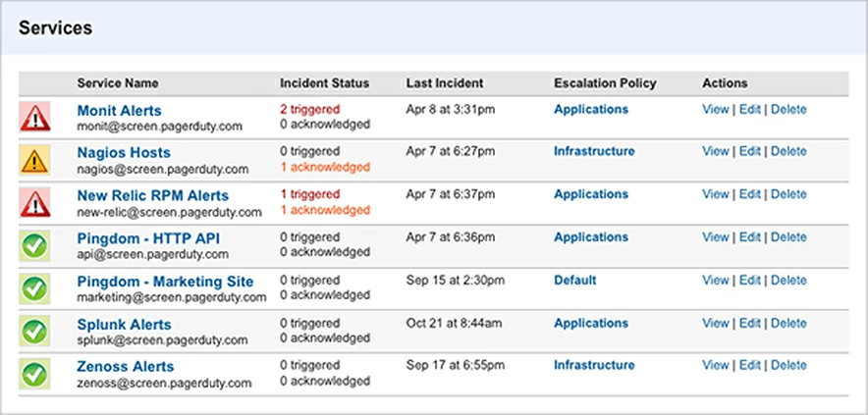Open Applications policy for Splunk Alerts
The width and height of the screenshot is (868, 415).
[x=591, y=323]
